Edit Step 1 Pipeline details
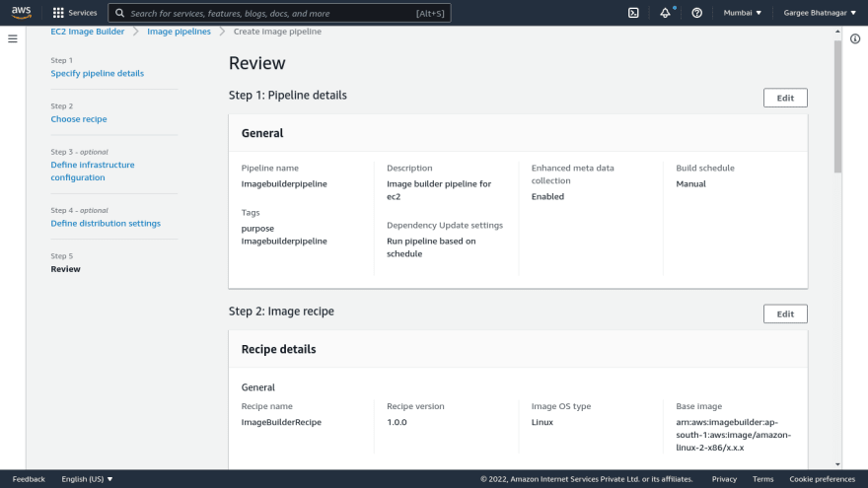 tap(785, 98)
